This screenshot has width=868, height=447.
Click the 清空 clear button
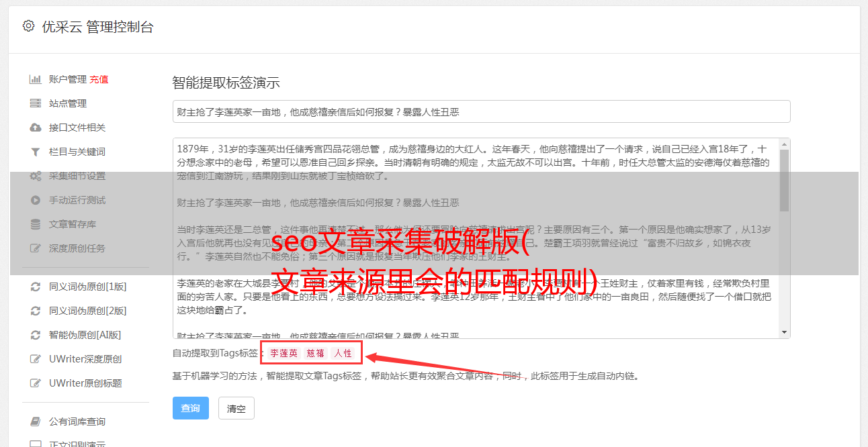(236, 408)
